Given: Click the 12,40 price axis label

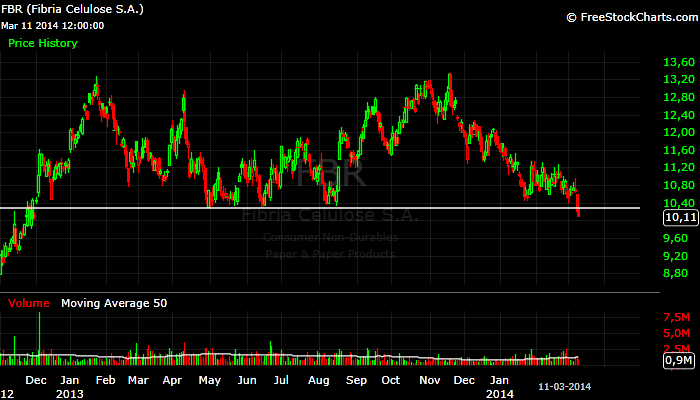Looking at the screenshot, I should pos(679,115).
